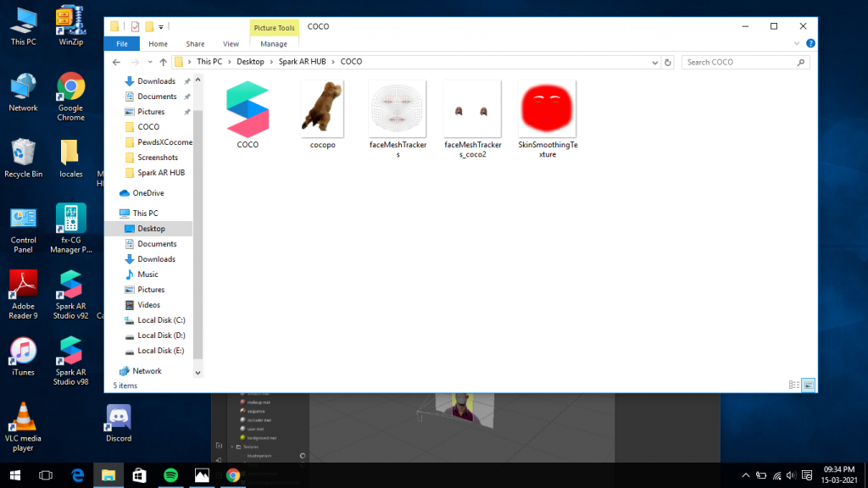Open the Screenshots folder in the navigation pane
The image size is (868, 488).
click(x=157, y=157)
